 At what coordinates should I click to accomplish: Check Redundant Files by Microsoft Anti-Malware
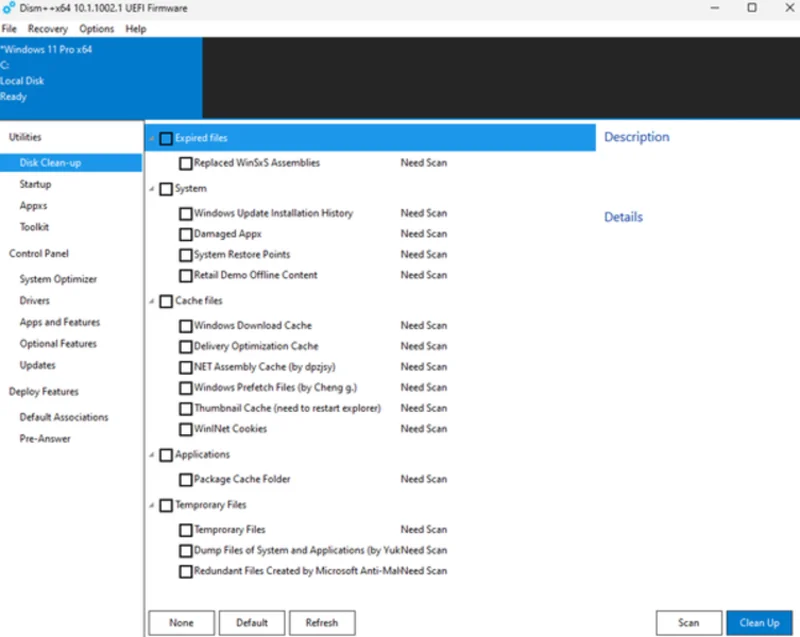(186, 572)
